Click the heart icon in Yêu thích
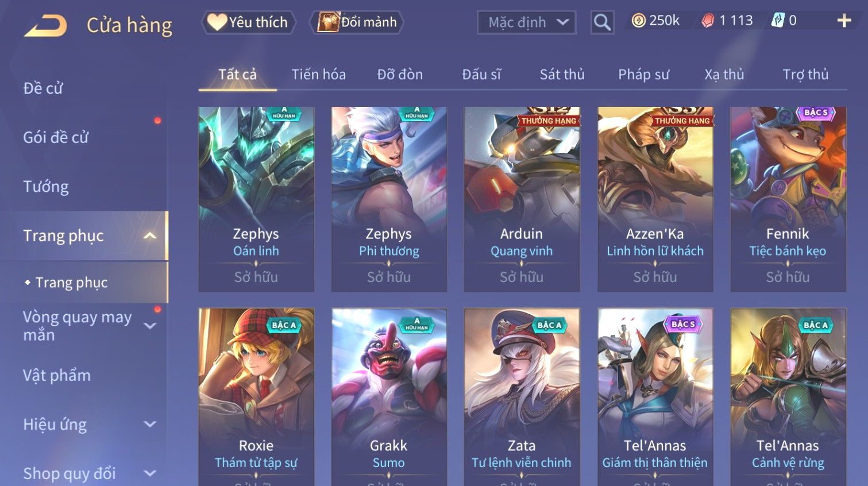 [217, 22]
